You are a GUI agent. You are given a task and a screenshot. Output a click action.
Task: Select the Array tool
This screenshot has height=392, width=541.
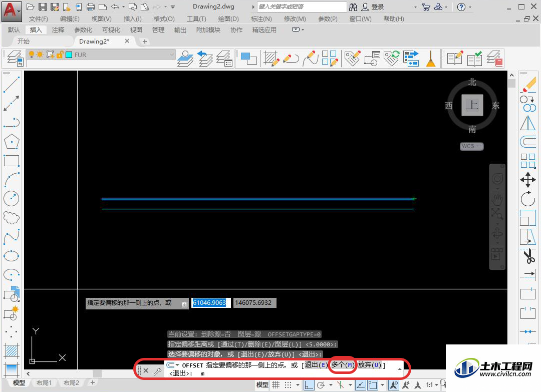point(528,161)
